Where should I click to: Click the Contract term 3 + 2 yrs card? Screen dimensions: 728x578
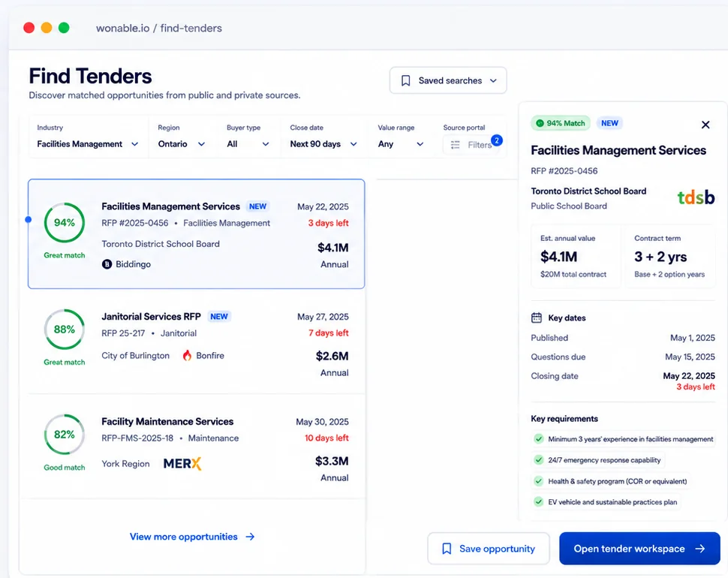669,256
